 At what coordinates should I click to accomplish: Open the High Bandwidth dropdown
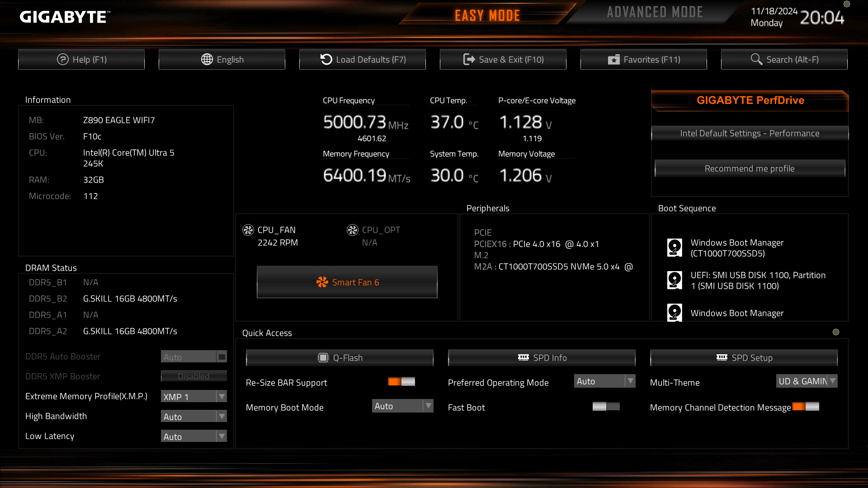click(194, 417)
